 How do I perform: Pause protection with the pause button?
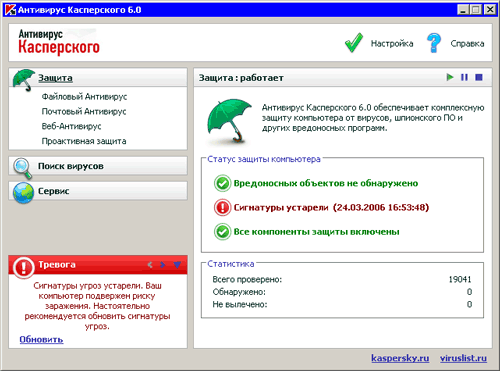(x=464, y=77)
